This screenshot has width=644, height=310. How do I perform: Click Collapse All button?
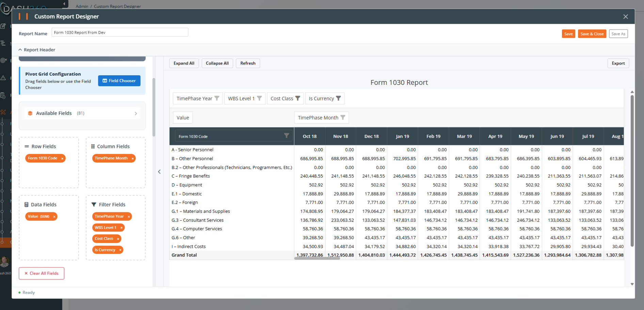217,63
